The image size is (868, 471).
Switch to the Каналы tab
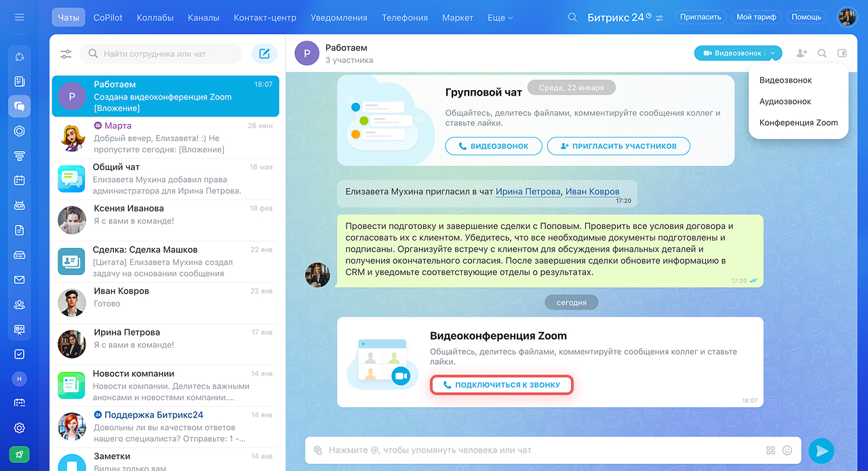pyautogui.click(x=203, y=18)
